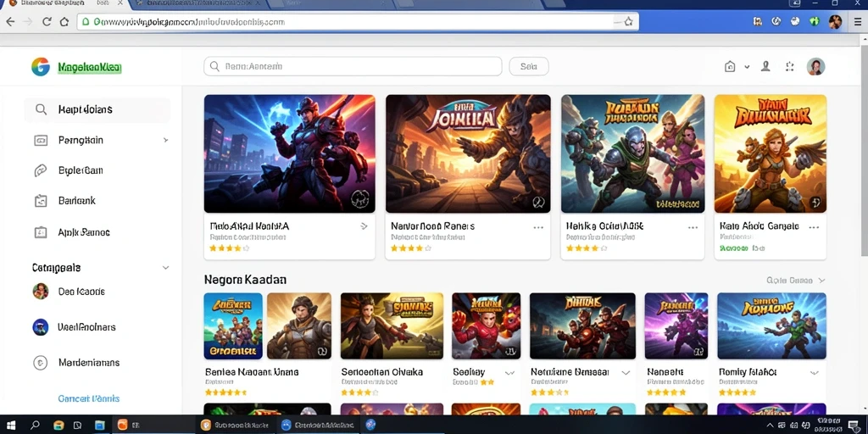This screenshot has height=434, width=868.
Task: Select Dee Kaoris category
Action: pyautogui.click(x=81, y=292)
